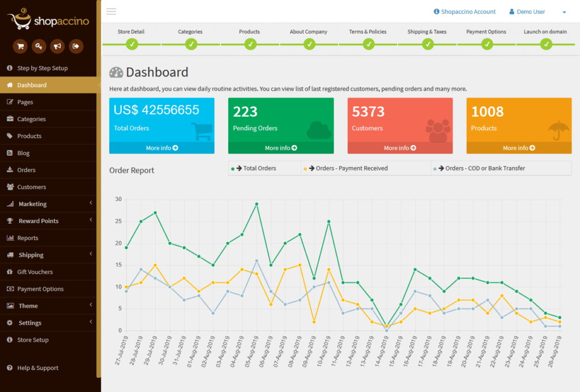Toggle the hamburger menu to collapse the sidebar
The image size is (580, 392).
[111, 11]
